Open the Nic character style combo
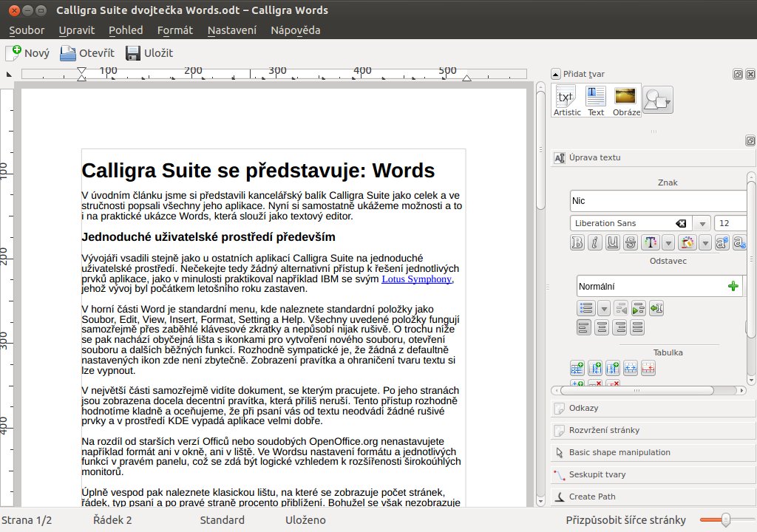The image size is (757, 532). (658, 201)
